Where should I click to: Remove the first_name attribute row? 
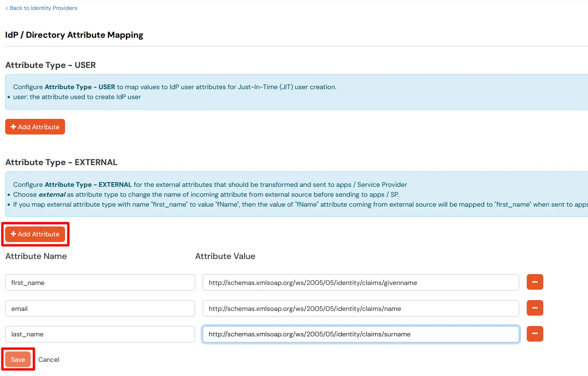[535, 282]
